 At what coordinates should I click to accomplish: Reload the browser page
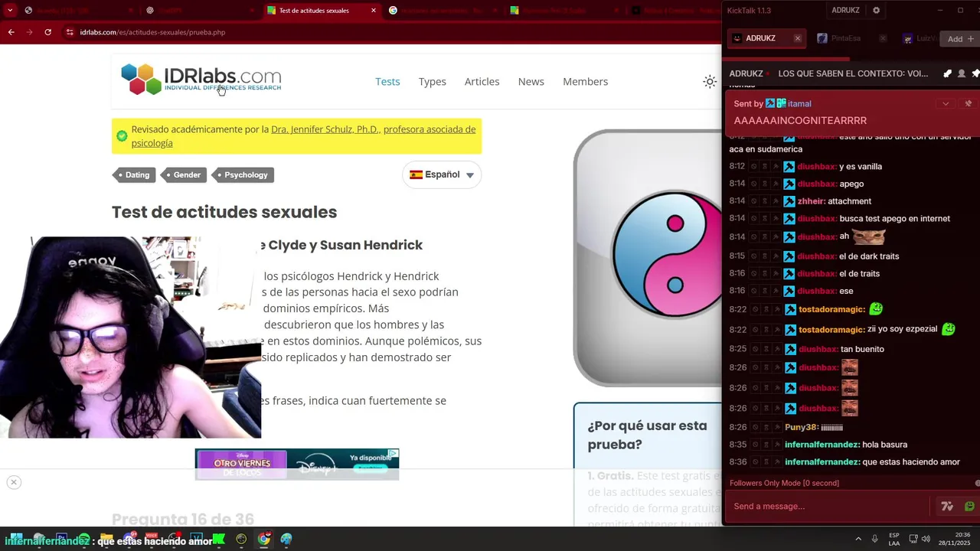pyautogui.click(x=47, y=32)
